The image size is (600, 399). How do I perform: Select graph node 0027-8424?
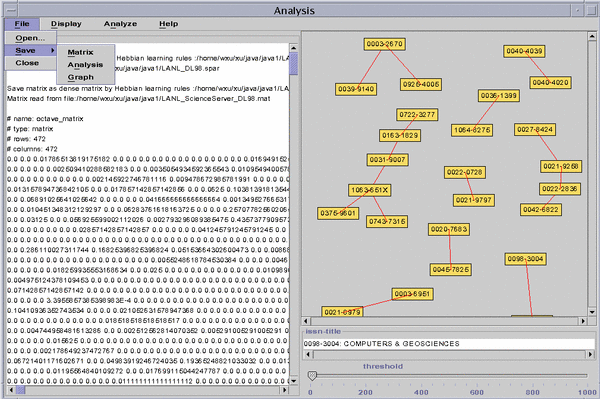[535, 130]
